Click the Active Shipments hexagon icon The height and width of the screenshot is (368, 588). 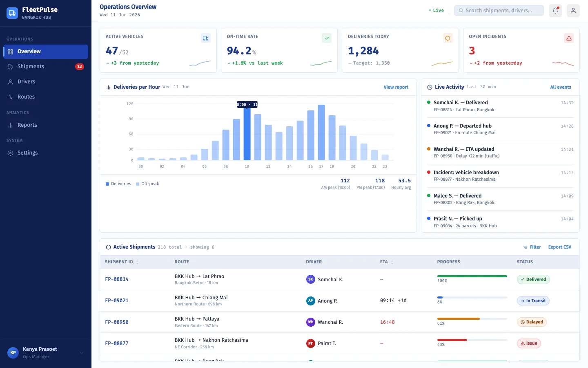108,247
